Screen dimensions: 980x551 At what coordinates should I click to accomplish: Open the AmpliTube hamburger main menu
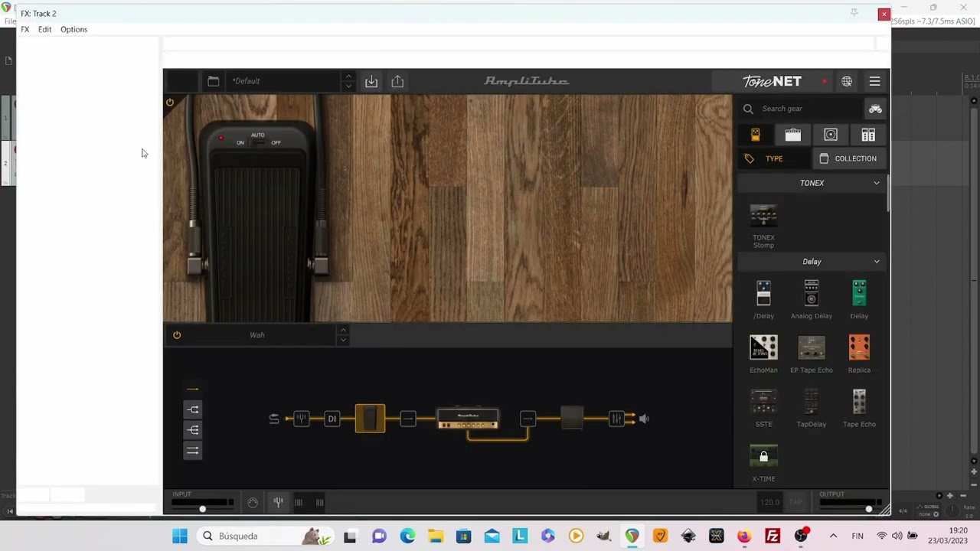pyautogui.click(x=874, y=81)
